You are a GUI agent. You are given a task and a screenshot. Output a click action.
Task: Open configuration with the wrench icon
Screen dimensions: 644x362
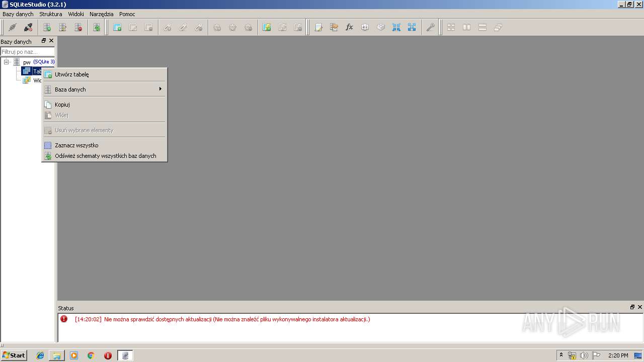430,28
